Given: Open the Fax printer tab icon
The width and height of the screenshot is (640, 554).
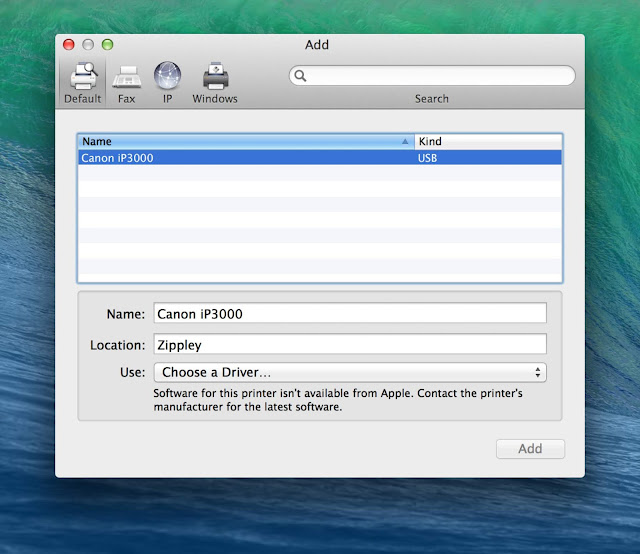Looking at the screenshot, I should click(x=127, y=77).
